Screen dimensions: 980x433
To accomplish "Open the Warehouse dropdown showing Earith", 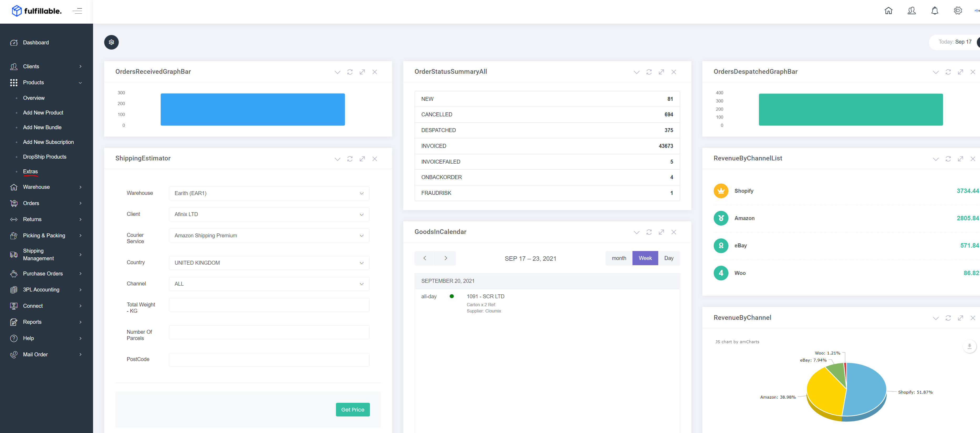I will (x=269, y=193).
